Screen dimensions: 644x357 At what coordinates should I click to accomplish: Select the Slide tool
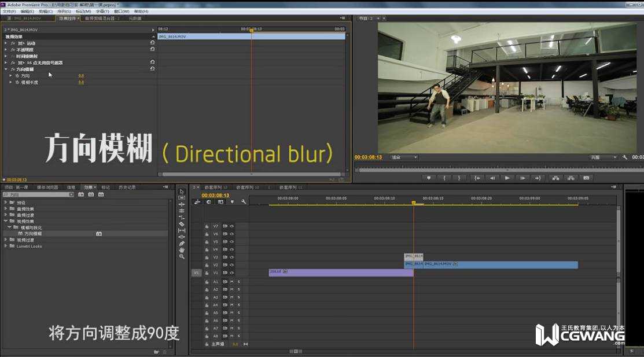182,237
